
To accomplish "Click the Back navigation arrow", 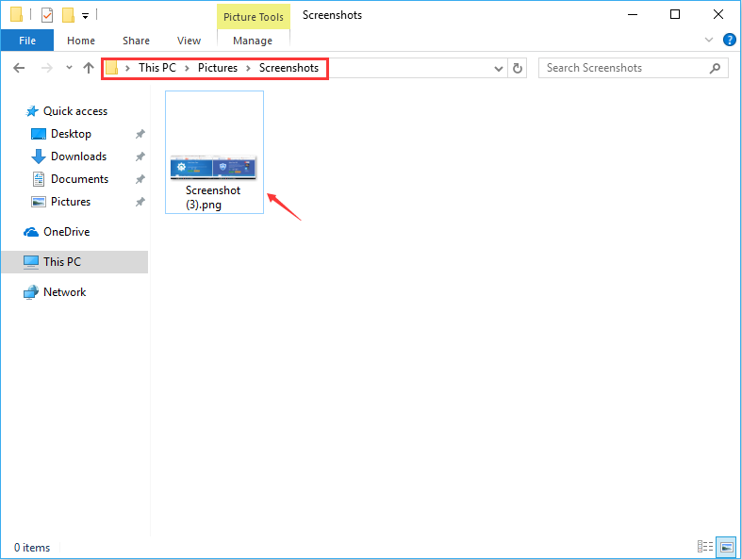I will point(19,68).
